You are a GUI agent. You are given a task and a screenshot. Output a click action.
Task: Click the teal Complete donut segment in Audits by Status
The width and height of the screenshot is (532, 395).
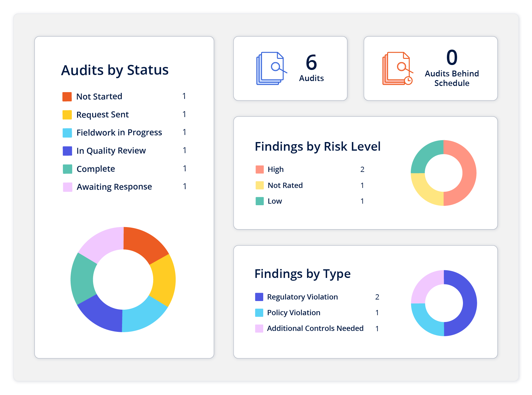(x=82, y=279)
